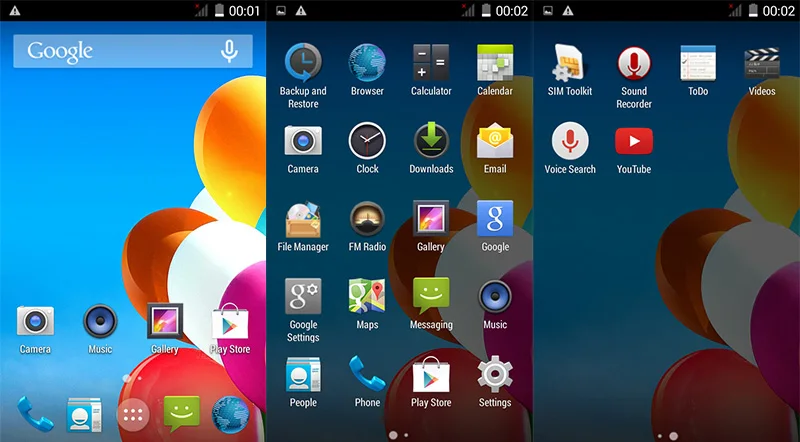Open Camera on the home screen
This screenshot has width=800, height=442.
[x=35, y=321]
